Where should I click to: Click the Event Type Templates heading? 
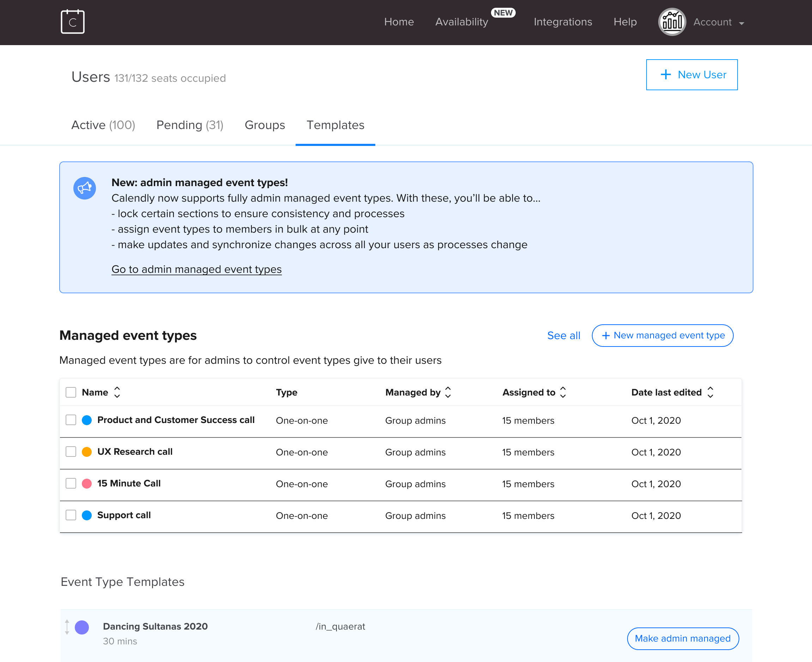coord(122,582)
